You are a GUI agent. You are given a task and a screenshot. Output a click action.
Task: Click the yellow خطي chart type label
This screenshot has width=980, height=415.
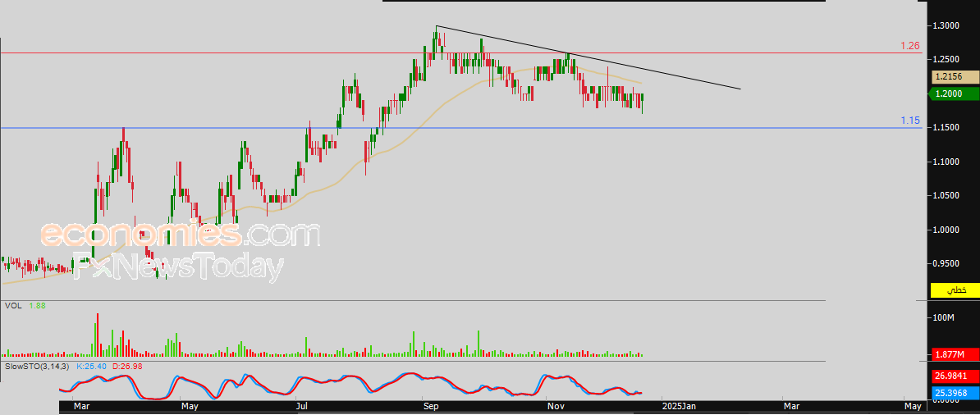tap(955, 290)
